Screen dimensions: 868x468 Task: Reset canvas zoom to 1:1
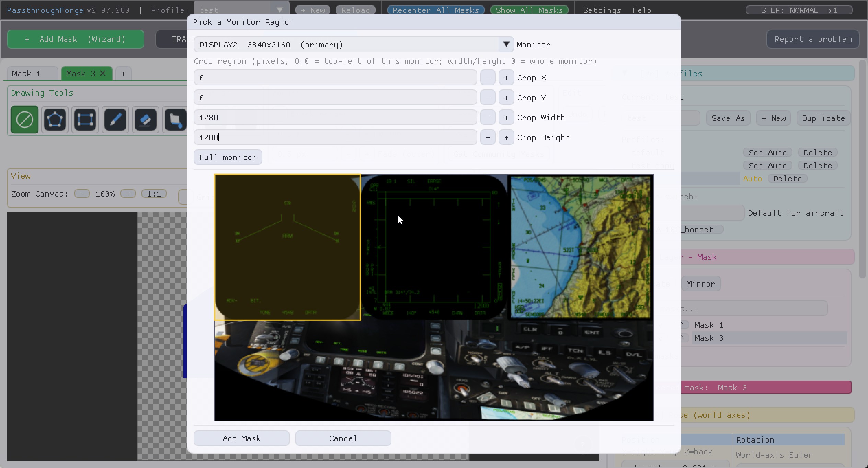click(154, 194)
